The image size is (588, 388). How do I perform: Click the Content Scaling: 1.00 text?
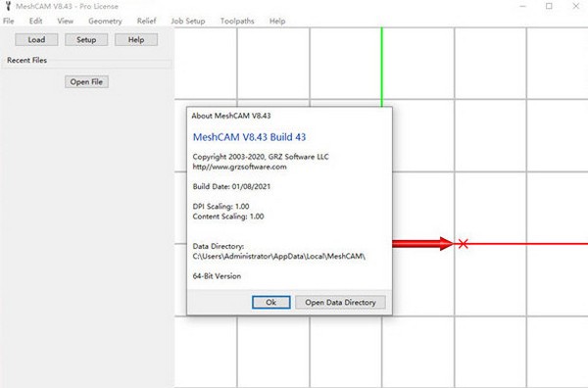[x=228, y=217]
